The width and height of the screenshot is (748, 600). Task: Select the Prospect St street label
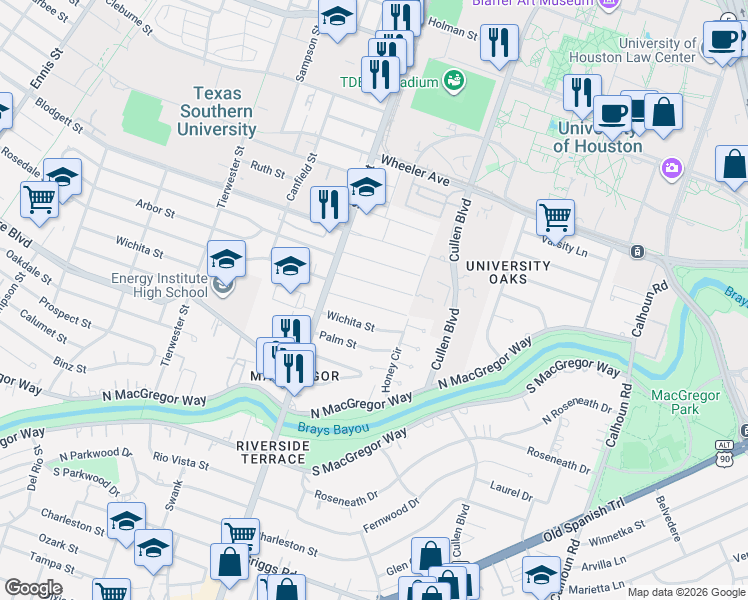pyautogui.click(x=65, y=312)
